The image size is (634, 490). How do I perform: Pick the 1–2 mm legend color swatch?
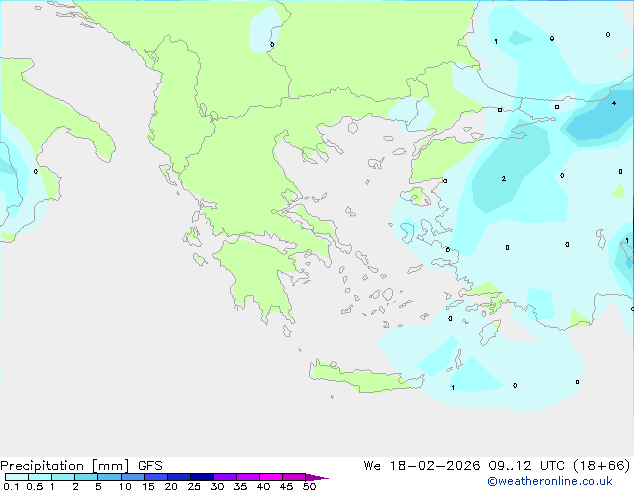(63, 477)
